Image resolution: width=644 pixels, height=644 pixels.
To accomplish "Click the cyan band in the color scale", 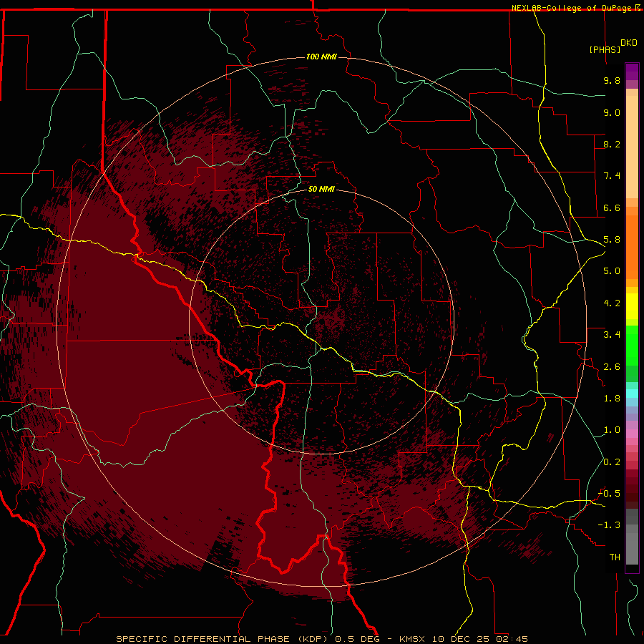I will [632, 394].
